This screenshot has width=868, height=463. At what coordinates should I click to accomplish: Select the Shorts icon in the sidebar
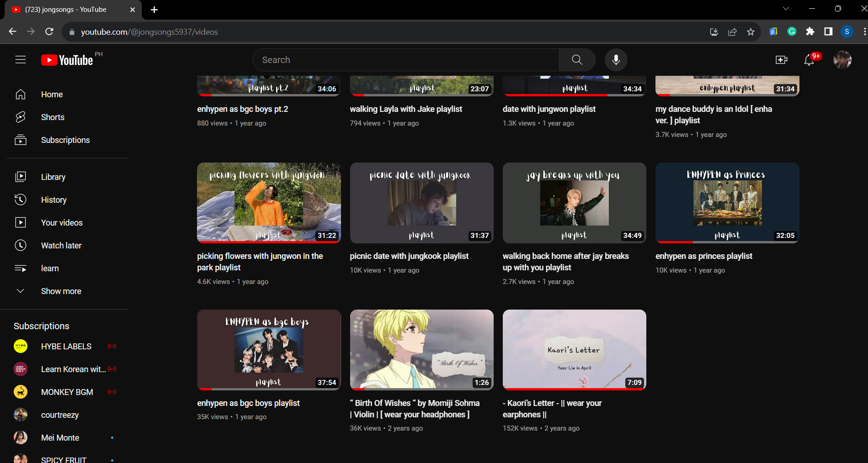tap(21, 117)
